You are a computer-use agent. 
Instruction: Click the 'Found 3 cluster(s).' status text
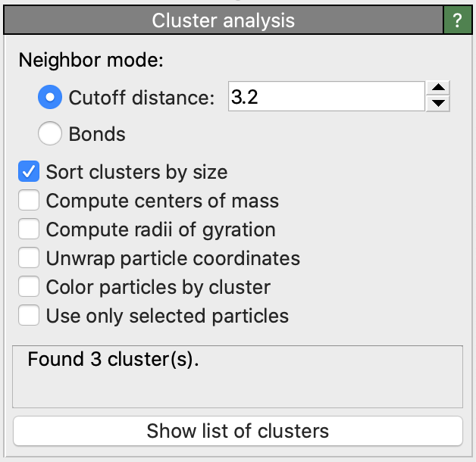113,361
